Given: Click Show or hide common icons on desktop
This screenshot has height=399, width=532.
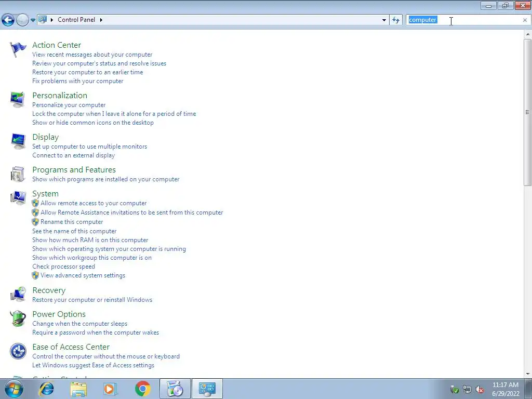Looking at the screenshot, I should point(93,123).
